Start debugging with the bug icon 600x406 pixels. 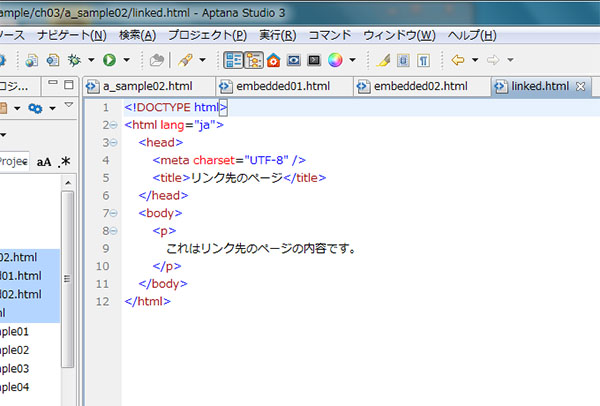pos(74,60)
